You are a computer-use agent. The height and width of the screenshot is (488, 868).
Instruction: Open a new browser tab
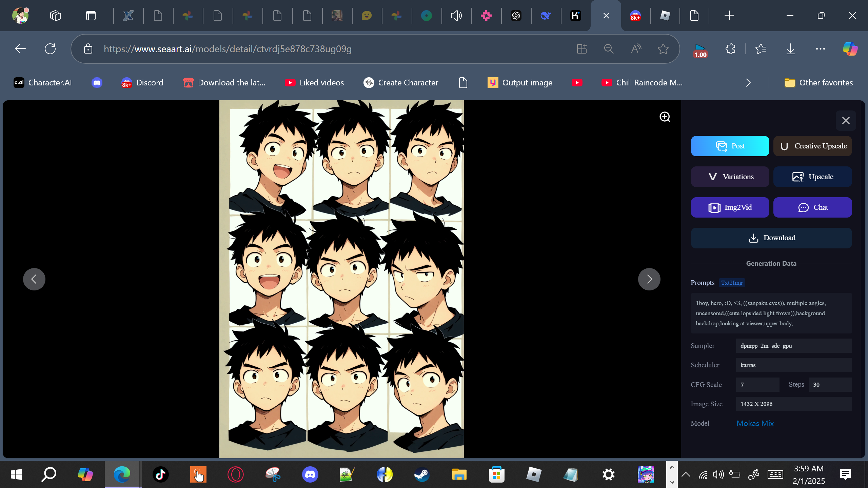click(729, 16)
